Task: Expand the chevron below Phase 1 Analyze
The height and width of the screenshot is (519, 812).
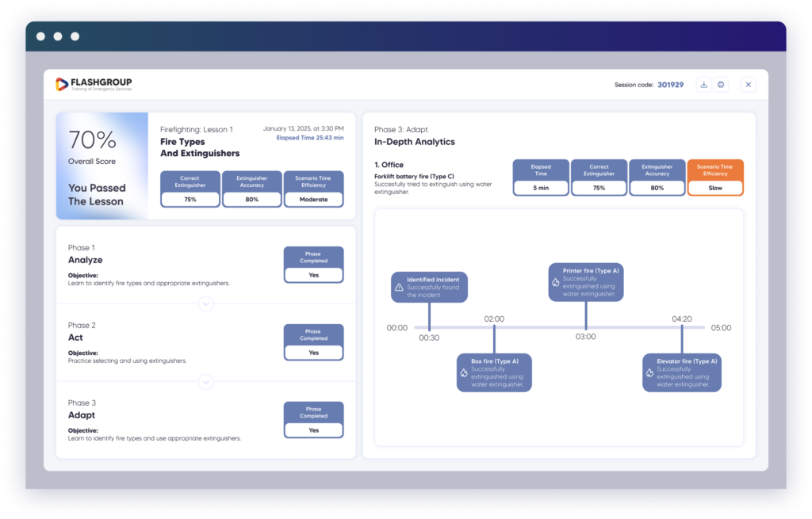Action: (206, 303)
